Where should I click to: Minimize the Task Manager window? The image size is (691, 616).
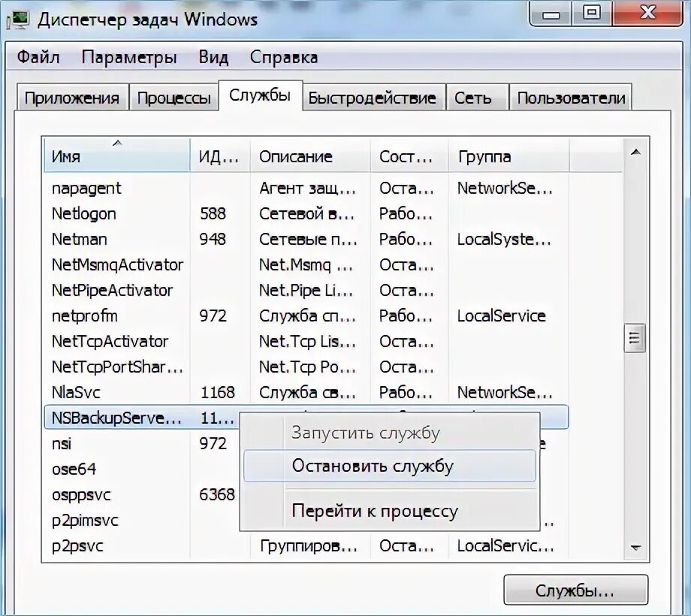tap(551, 14)
